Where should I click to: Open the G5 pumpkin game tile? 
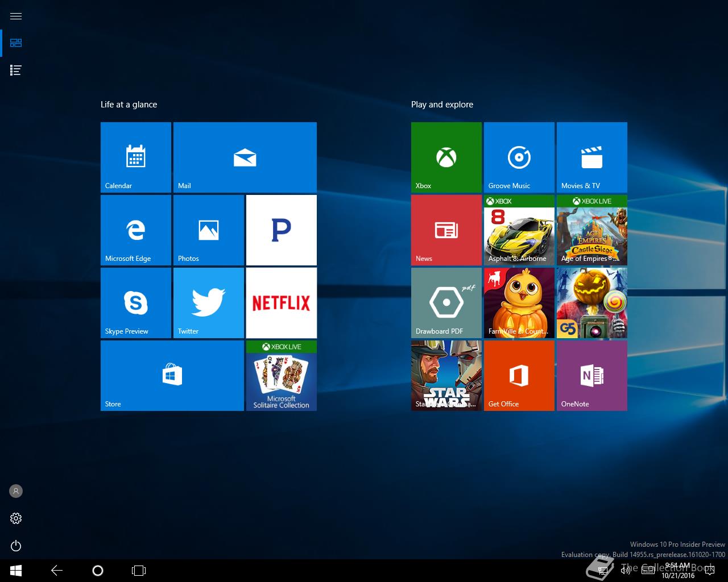pyautogui.click(x=592, y=303)
